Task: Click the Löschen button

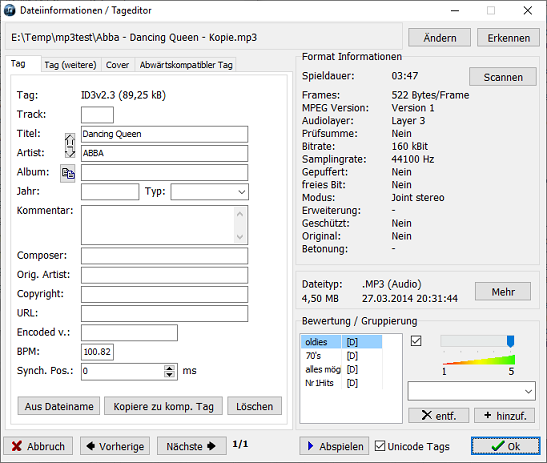Action: point(254,406)
